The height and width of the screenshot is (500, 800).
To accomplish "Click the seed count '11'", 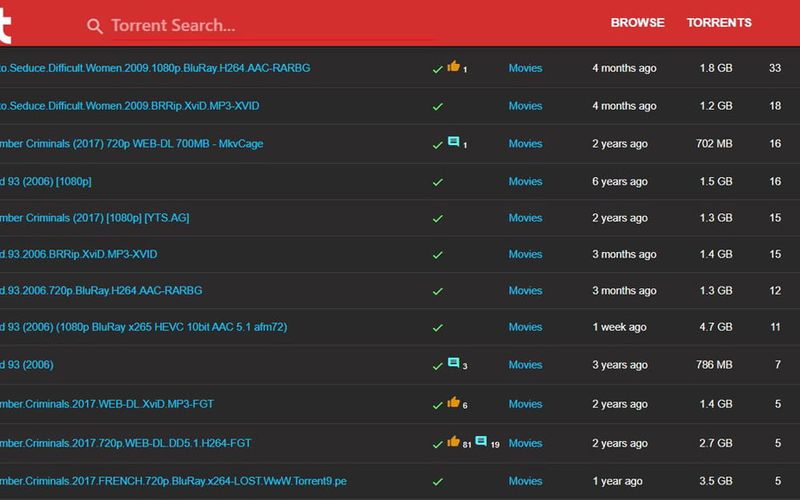I will click(776, 327).
